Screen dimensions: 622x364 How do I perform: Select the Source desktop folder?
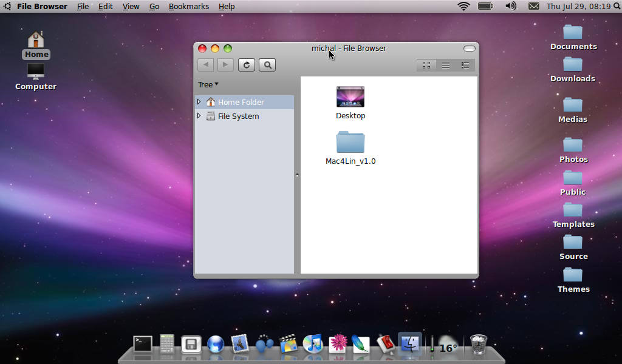click(x=573, y=248)
